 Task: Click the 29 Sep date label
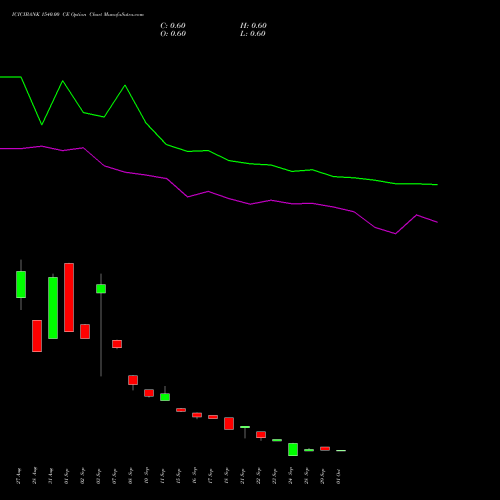323,476
